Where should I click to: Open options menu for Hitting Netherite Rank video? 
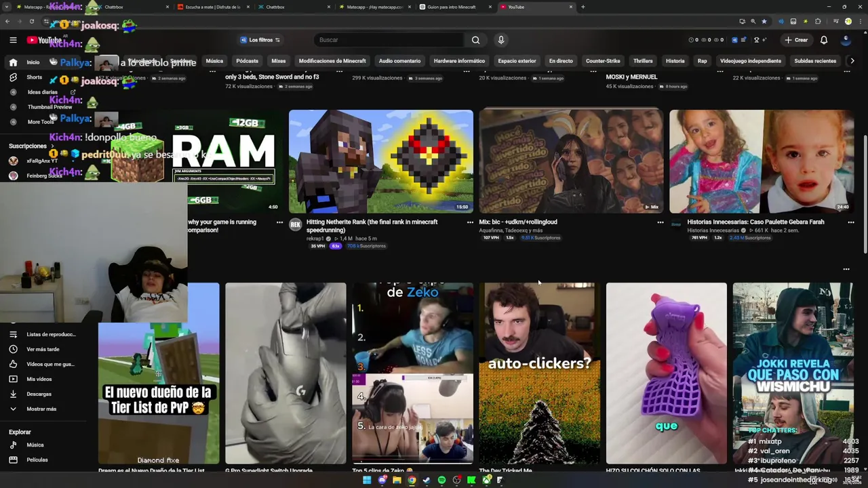click(x=470, y=222)
